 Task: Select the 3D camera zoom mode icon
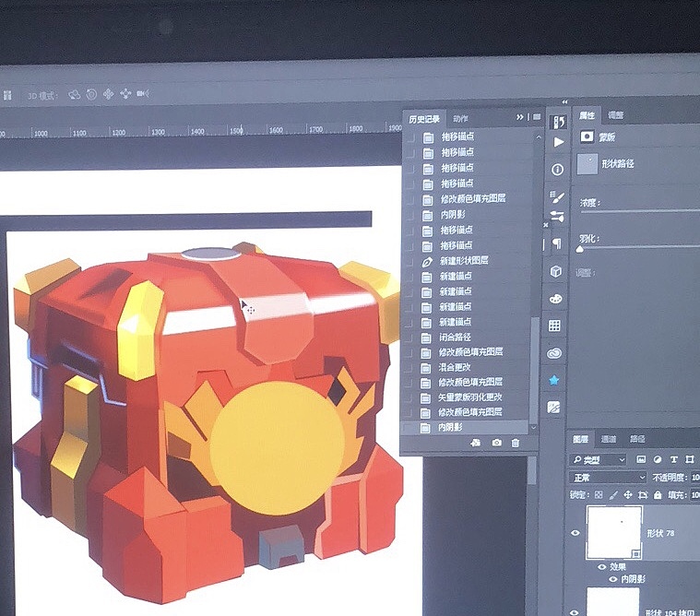[142, 93]
